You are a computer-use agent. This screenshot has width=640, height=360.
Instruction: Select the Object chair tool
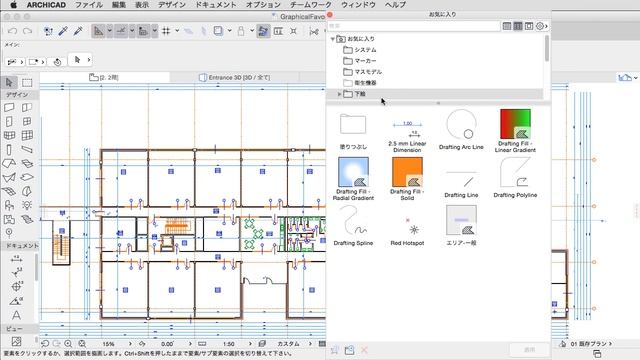pos(9,205)
